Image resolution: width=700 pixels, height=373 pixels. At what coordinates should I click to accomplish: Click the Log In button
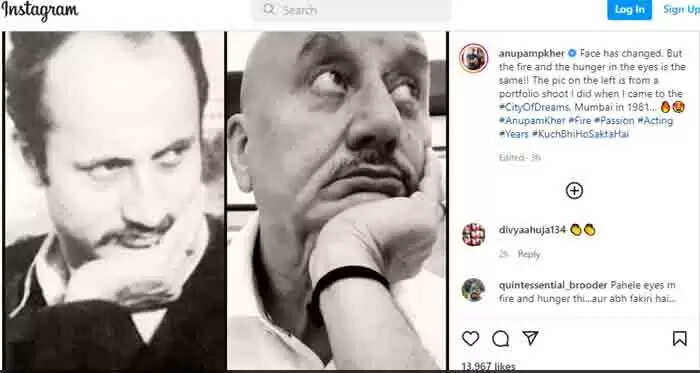[629, 9]
